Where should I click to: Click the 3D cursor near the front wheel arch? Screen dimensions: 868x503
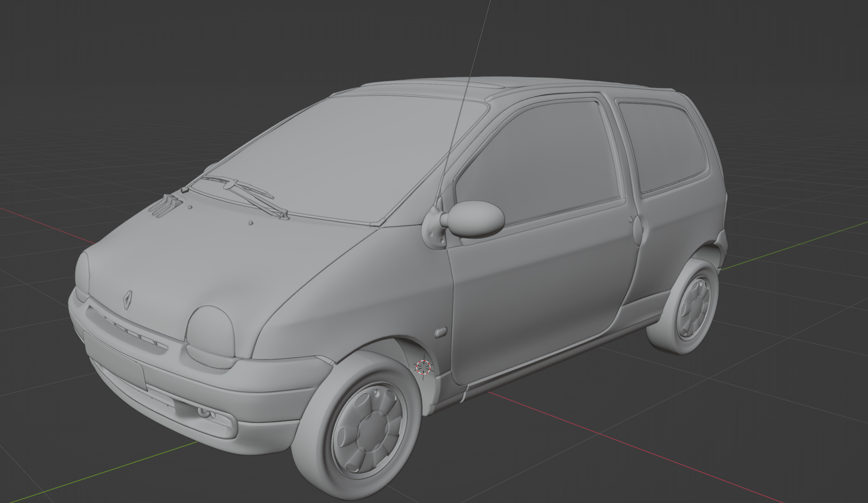tap(424, 367)
